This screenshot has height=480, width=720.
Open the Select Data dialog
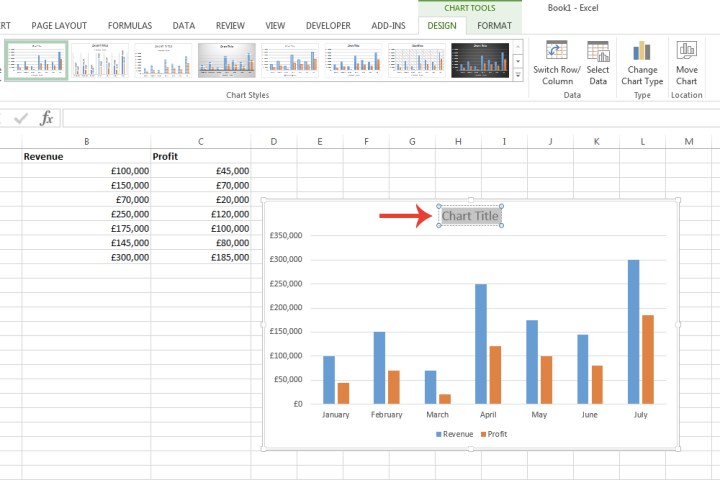(x=598, y=53)
